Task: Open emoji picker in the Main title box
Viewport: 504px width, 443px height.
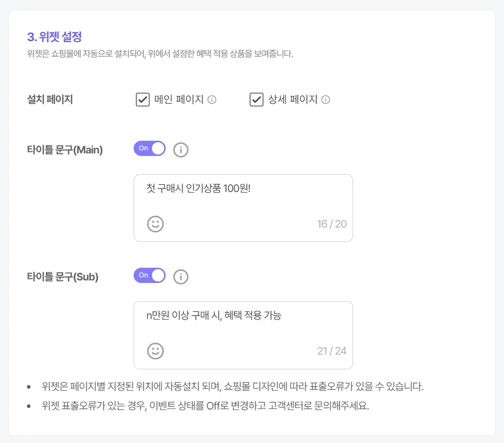Action: 155,224
